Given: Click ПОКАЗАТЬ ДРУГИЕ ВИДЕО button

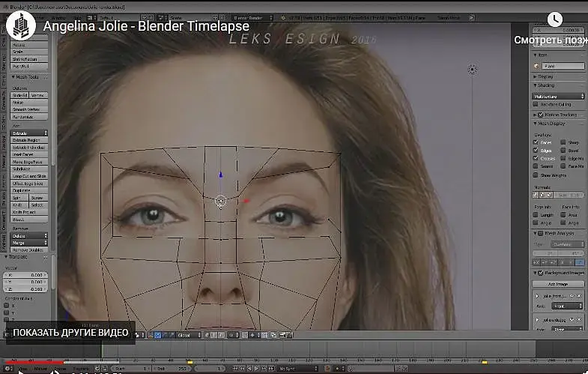Looking at the screenshot, I should click(x=70, y=333).
